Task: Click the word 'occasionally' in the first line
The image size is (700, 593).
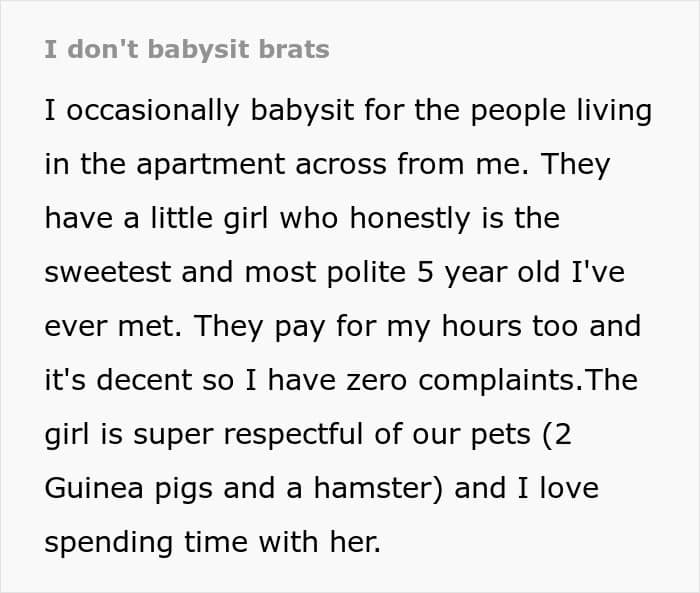Action: coord(153,111)
